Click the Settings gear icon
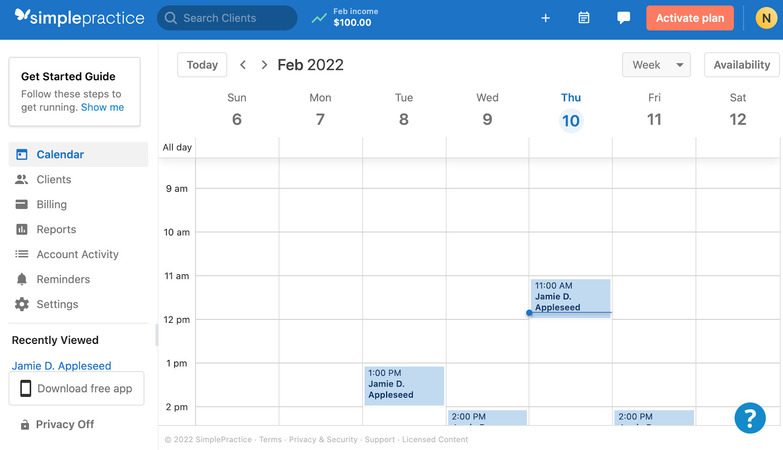The height and width of the screenshot is (450, 783). [x=21, y=304]
